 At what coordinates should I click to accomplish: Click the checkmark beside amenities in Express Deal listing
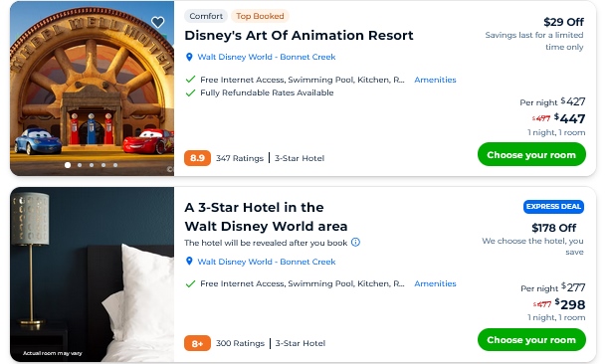coord(190,283)
